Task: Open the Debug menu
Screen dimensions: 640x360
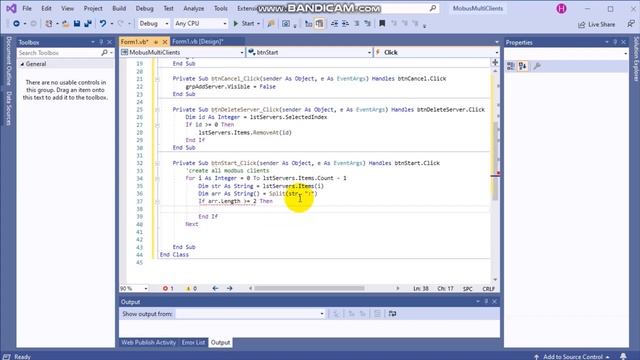Action: tap(144, 8)
